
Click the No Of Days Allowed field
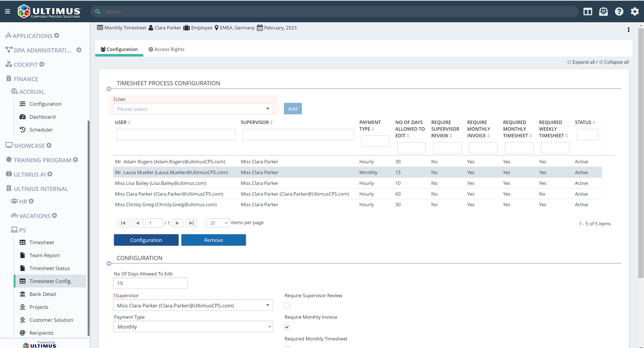pos(150,283)
